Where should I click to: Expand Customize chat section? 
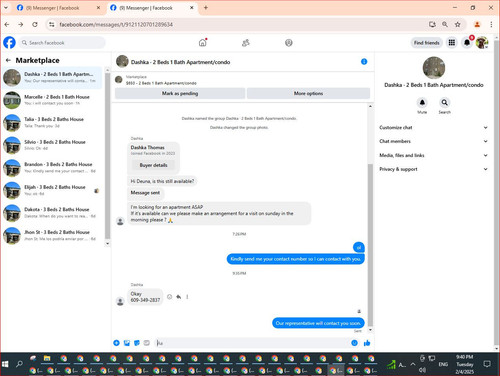coord(433,127)
